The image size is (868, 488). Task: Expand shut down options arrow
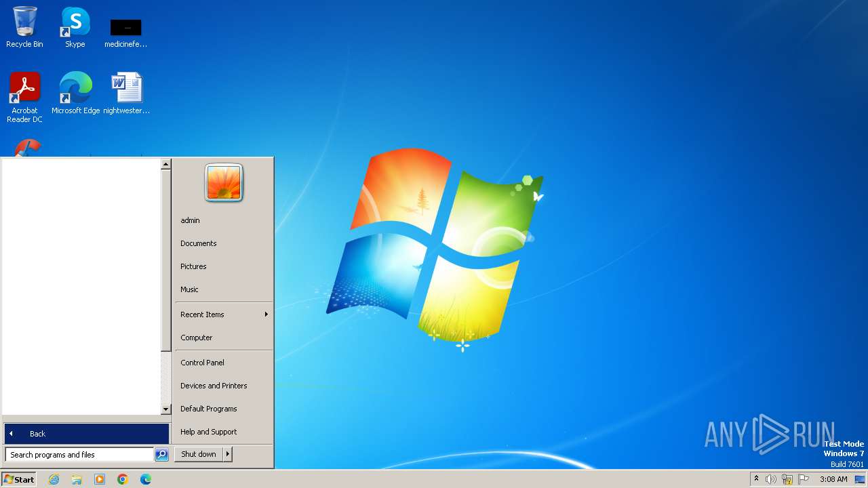click(228, 454)
